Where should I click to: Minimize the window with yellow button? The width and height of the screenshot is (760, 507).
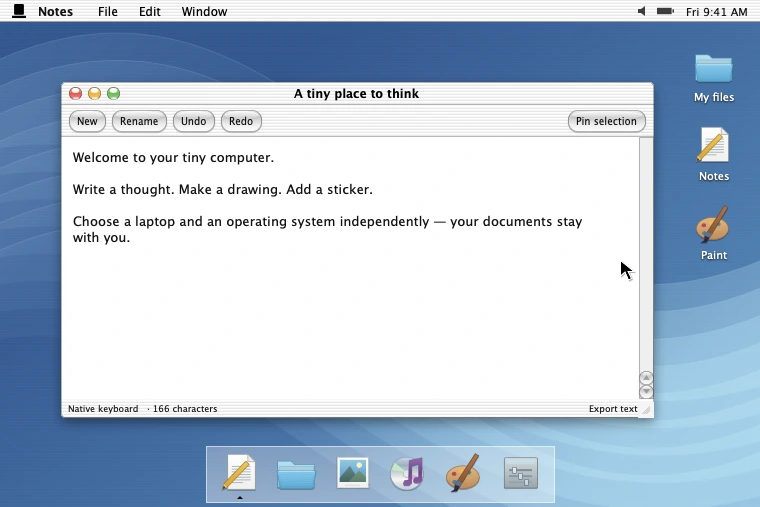coord(95,94)
